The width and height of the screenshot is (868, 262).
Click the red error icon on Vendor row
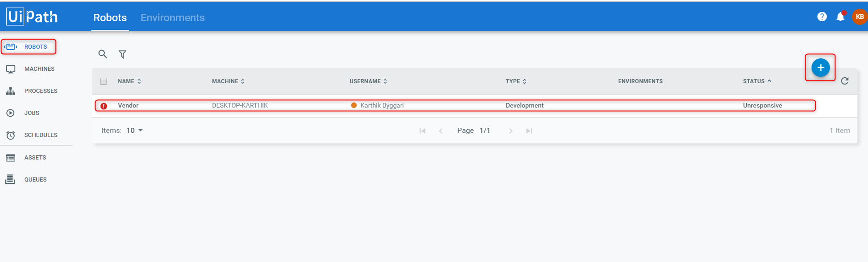104,106
